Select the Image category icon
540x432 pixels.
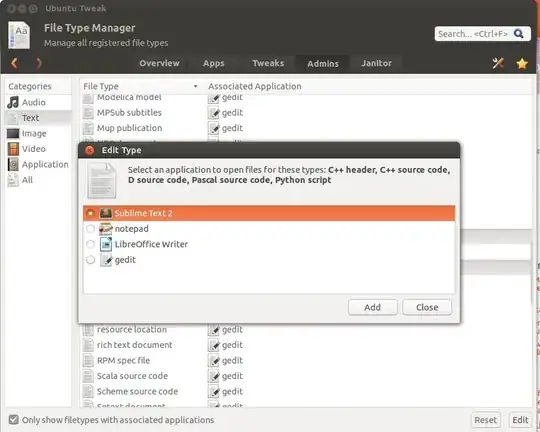coord(13,133)
